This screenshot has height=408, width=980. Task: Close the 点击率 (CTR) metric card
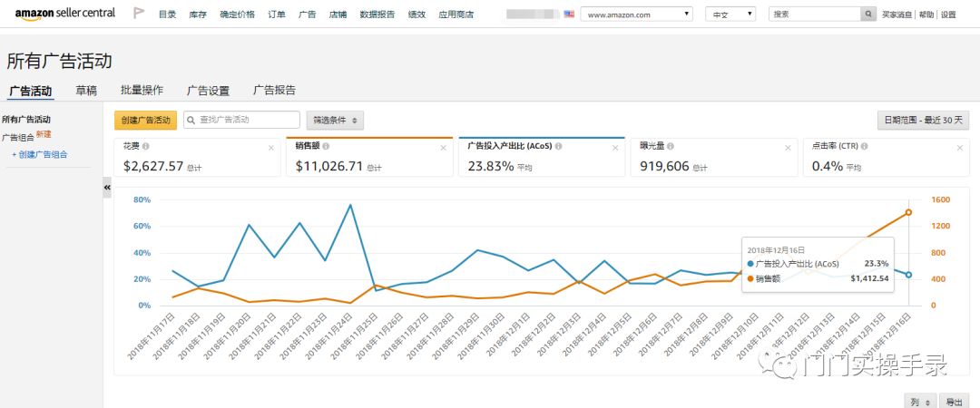[x=958, y=147]
